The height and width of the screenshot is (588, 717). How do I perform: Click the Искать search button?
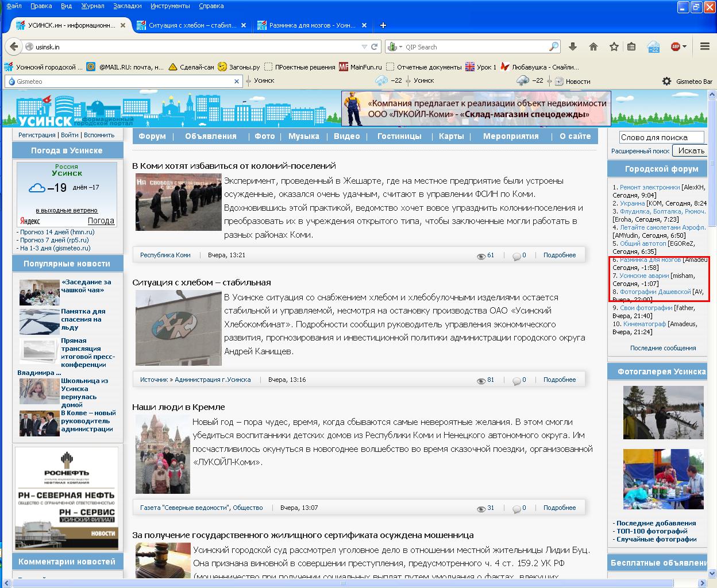click(691, 150)
